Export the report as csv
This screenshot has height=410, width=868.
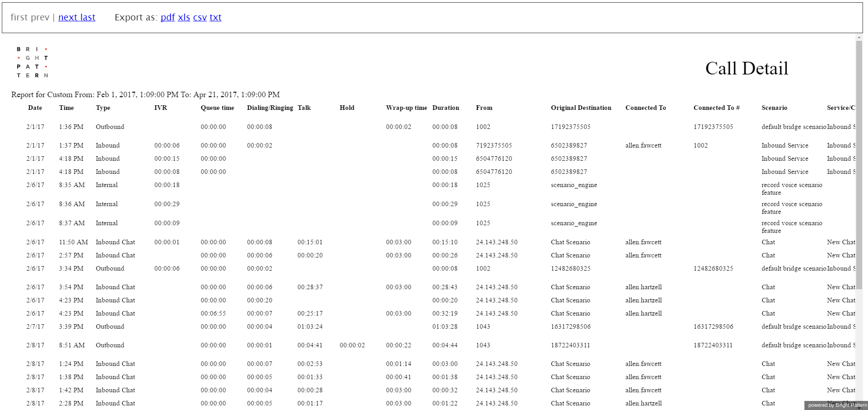pyautogui.click(x=200, y=17)
